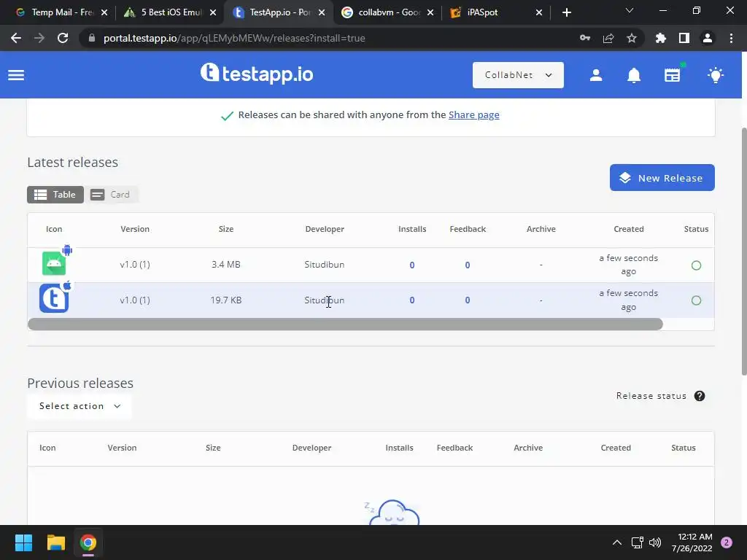Viewport: 747px width, 560px height.
Task: Show hidden system tray icons
Action: click(x=617, y=542)
